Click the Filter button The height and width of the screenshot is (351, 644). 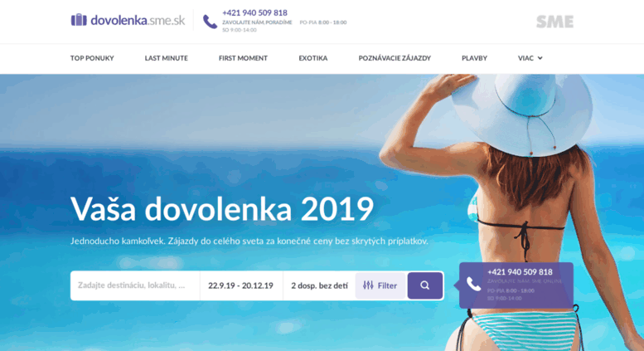(380, 285)
